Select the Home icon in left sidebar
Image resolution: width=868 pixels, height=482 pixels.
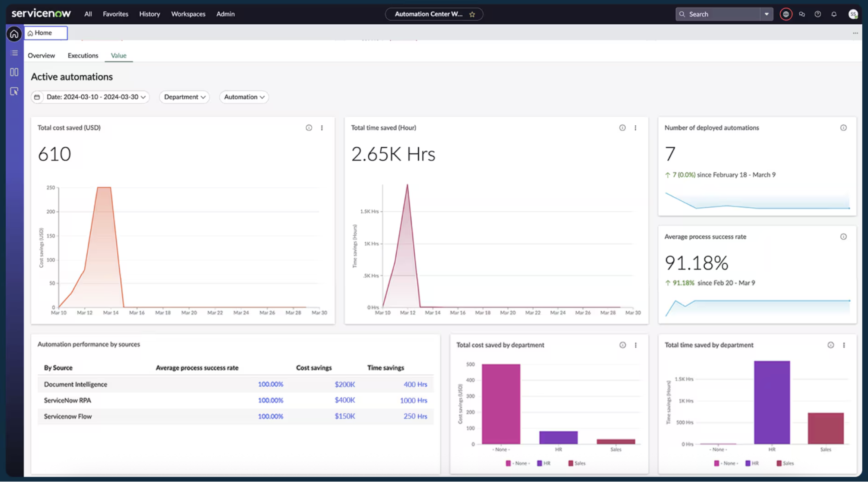click(x=14, y=34)
